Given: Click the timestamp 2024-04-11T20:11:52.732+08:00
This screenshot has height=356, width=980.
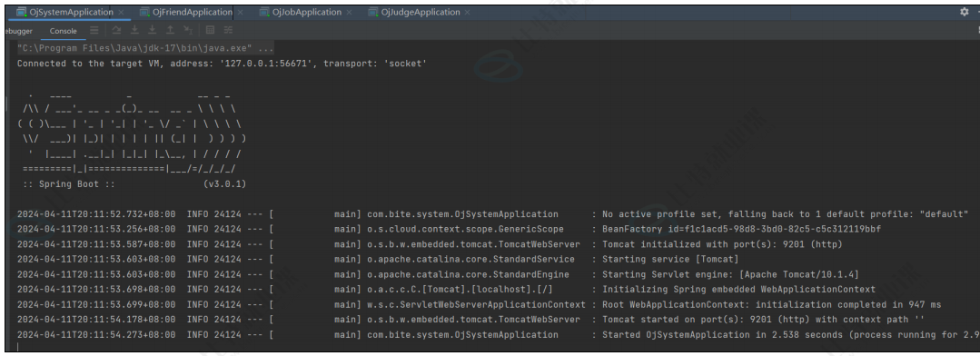Looking at the screenshot, I should [x=96, y=214].
